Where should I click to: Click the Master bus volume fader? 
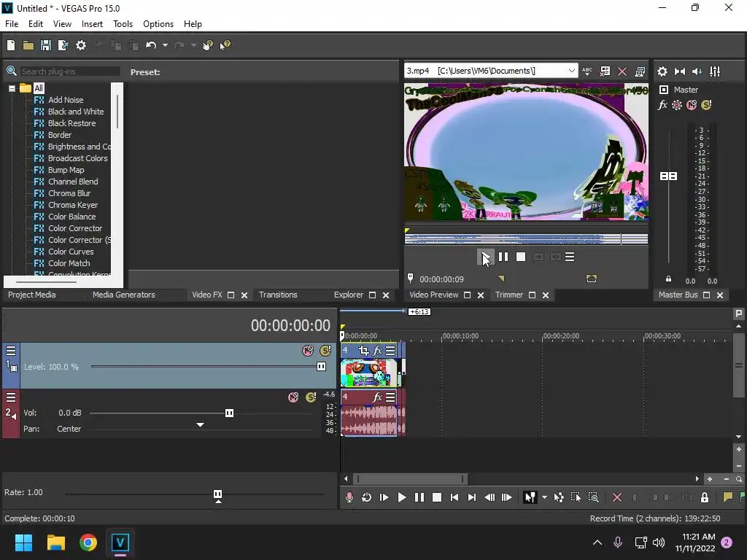[668, 176]
